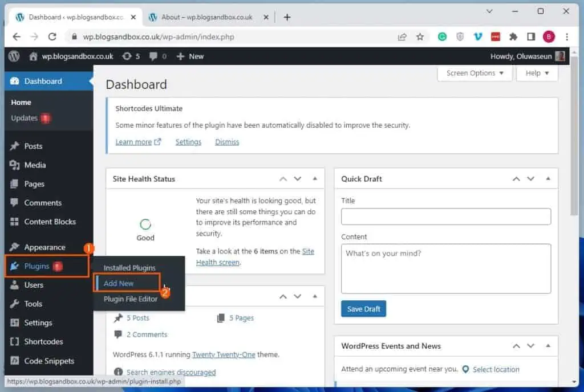
Task: Click the updates circular arrows icon
Action: click(x=127, y=56)
